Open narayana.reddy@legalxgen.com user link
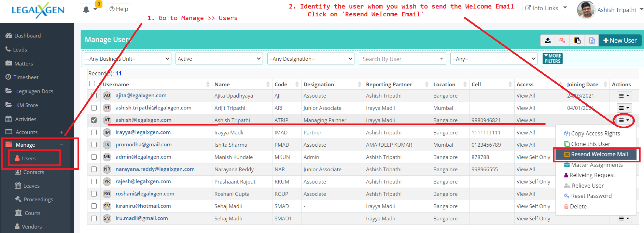This screenshot has width=644, height=233. [x=155, y=169]
